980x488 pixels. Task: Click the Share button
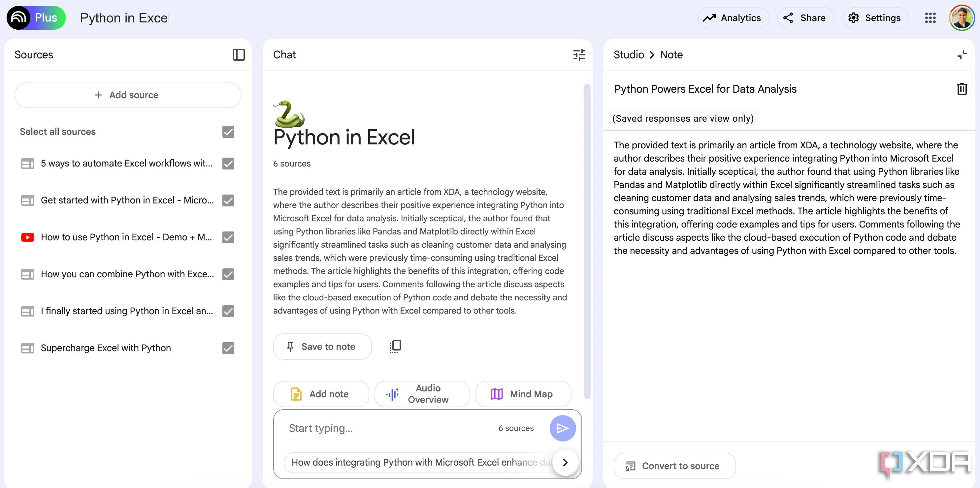805,18
